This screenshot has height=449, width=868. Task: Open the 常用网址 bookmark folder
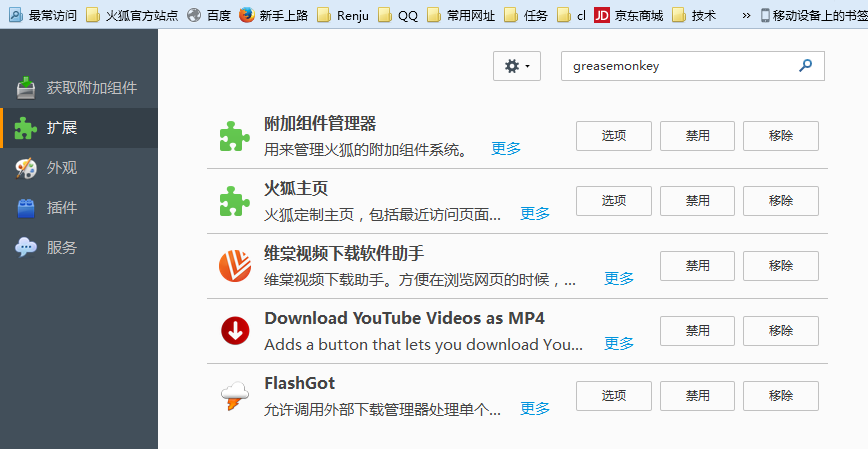coord(461,15)
